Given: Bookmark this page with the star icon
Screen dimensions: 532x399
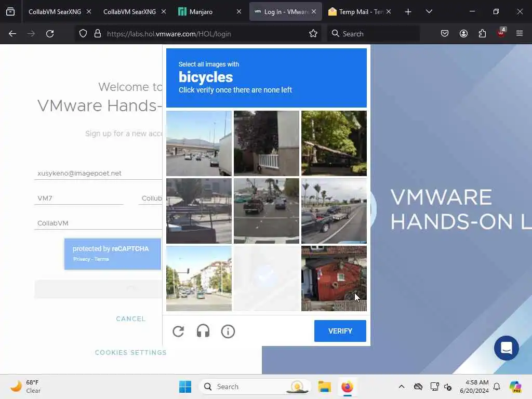Looking at the screenshot, I should (313, 34).
